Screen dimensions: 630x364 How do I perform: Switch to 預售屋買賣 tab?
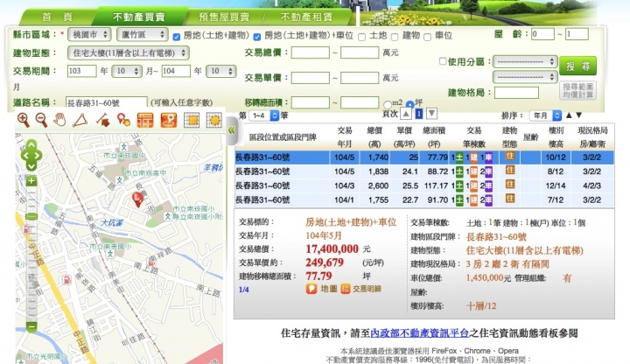coord(224,17)
